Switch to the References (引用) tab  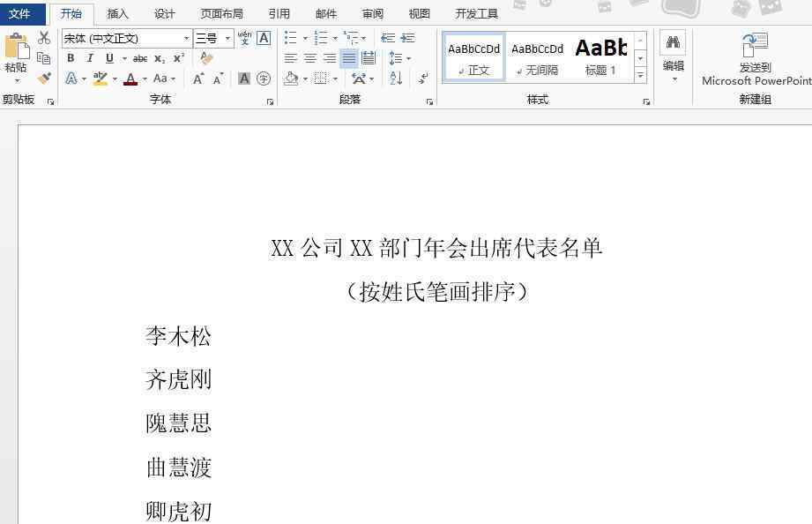[279, 13]
